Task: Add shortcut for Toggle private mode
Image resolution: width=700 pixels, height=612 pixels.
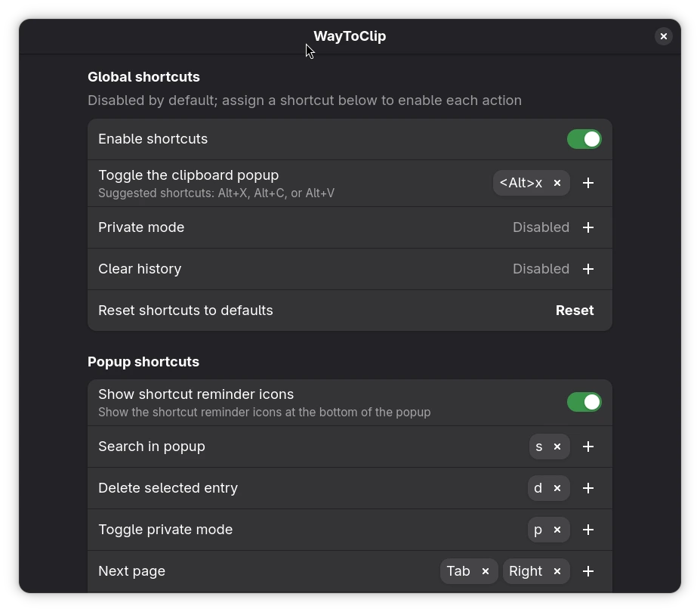Action: pos(588,530)
